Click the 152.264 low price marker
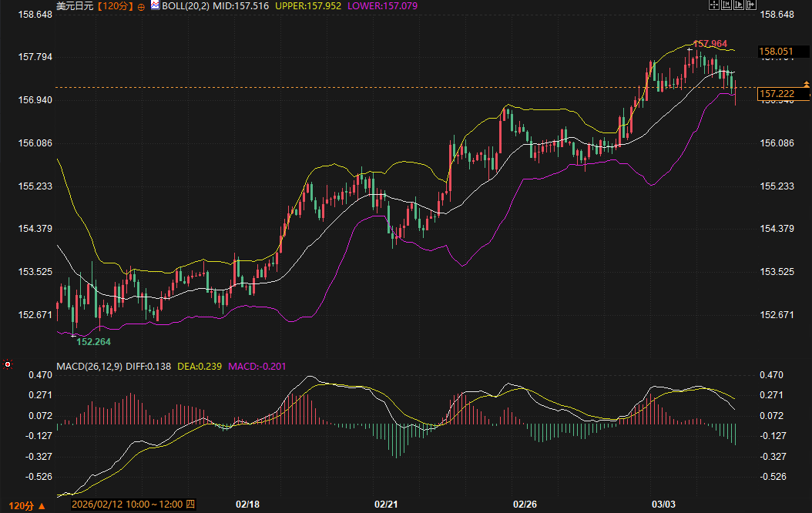 pos(94,341)
